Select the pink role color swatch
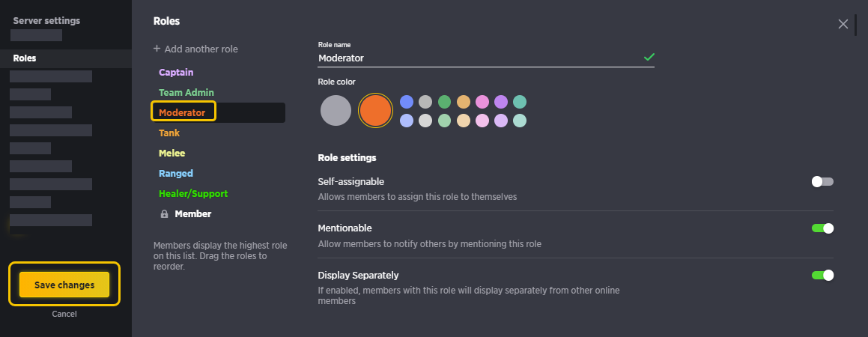 (482, 102)
